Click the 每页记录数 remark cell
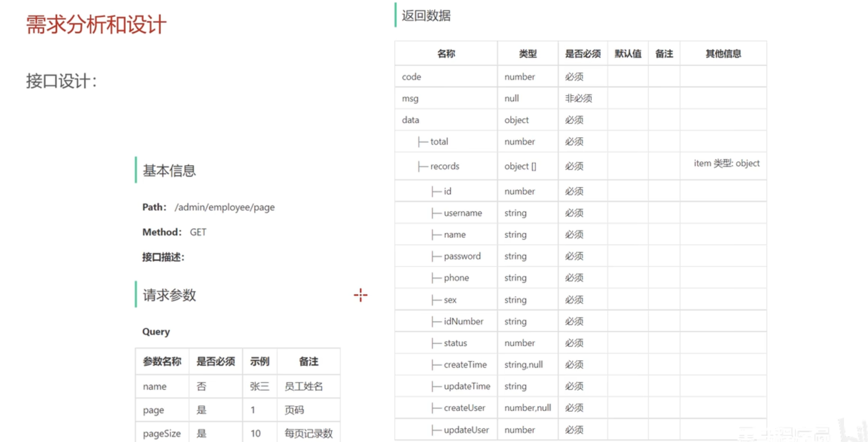Screen dimensions: 868x442 (x=309, y=433)
